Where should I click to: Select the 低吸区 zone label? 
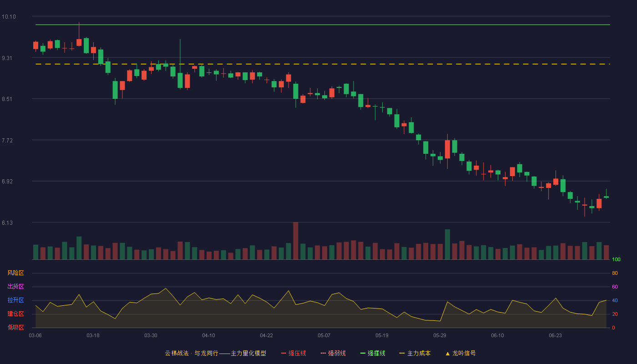pos(15,327)
